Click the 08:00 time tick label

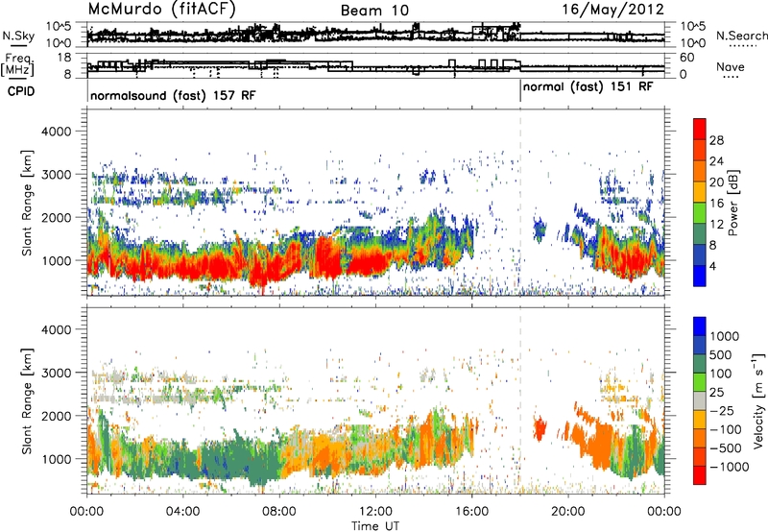point(279,512)
